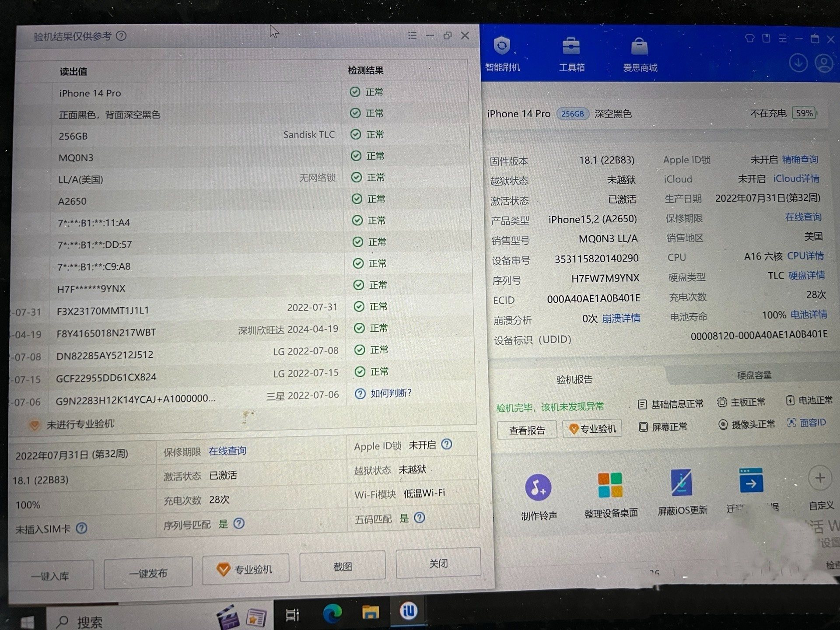The height and width of the screenshot is (630, 840).
Task: Click the 如何判断? question link
Action: click(391, 393)
